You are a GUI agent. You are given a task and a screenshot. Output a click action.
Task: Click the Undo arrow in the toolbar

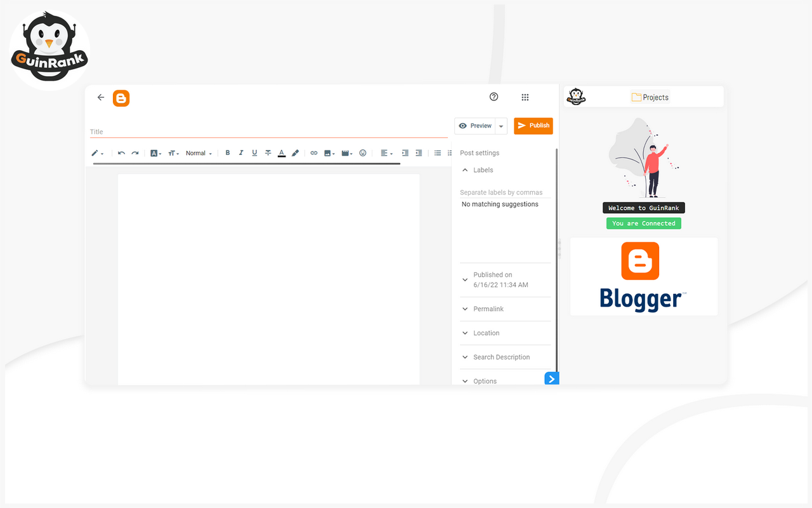coord(121,153)
